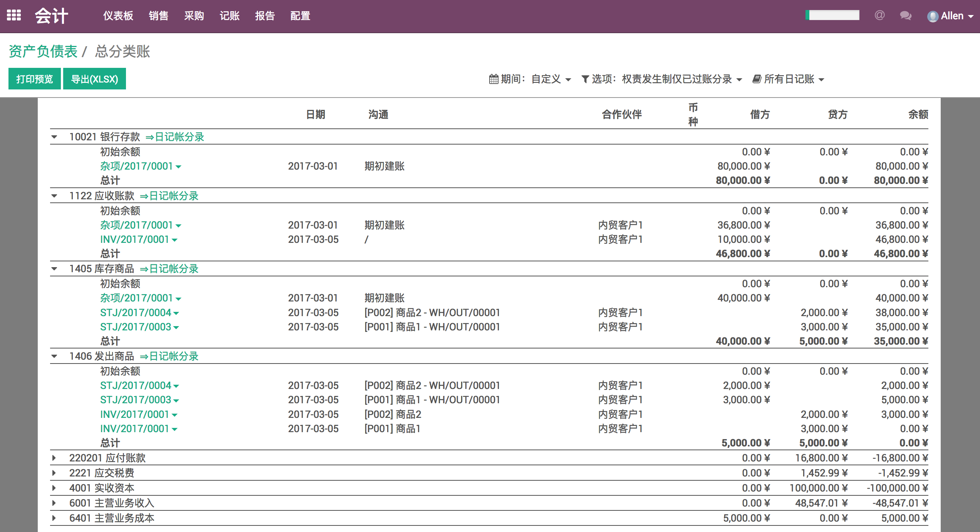
Task: Expand the 6001 主营业务收入 account row
Action: coord(54,503)
